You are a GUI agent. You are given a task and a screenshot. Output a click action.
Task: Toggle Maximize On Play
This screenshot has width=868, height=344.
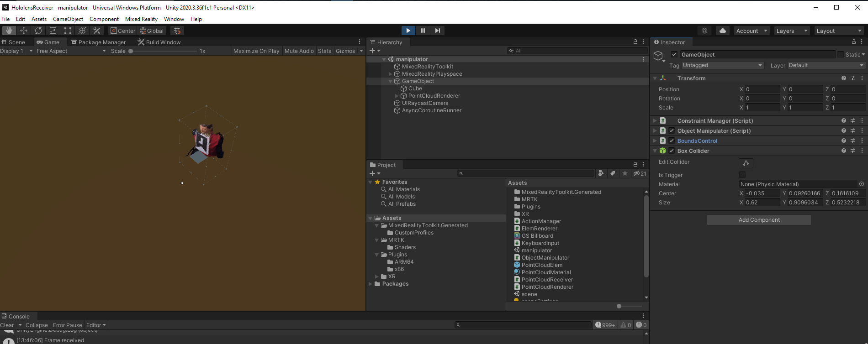256,51
